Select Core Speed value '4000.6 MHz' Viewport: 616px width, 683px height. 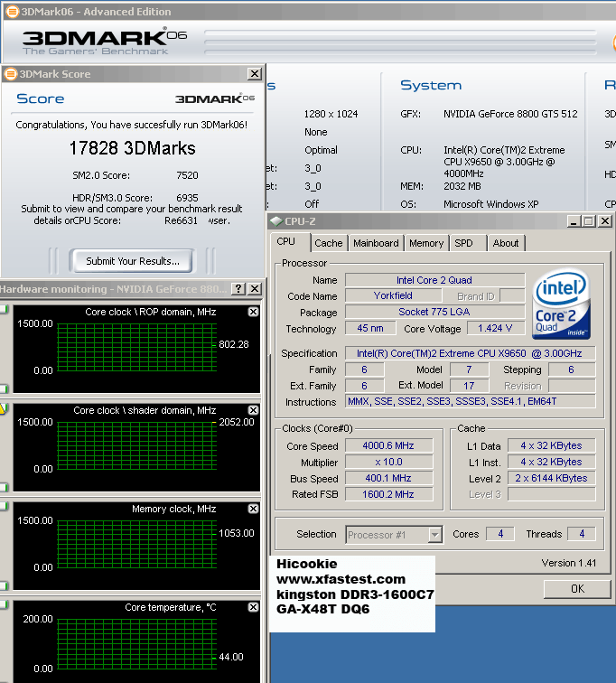tap(388, 445)
